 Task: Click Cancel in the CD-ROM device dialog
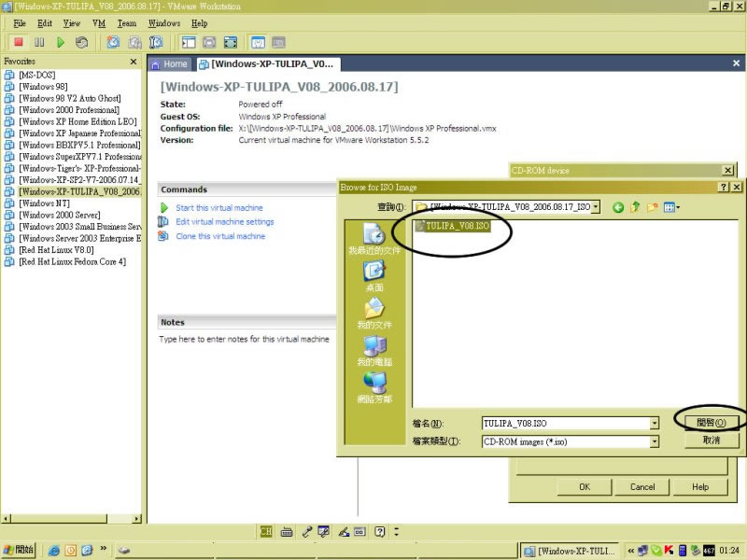pos(642,486)
